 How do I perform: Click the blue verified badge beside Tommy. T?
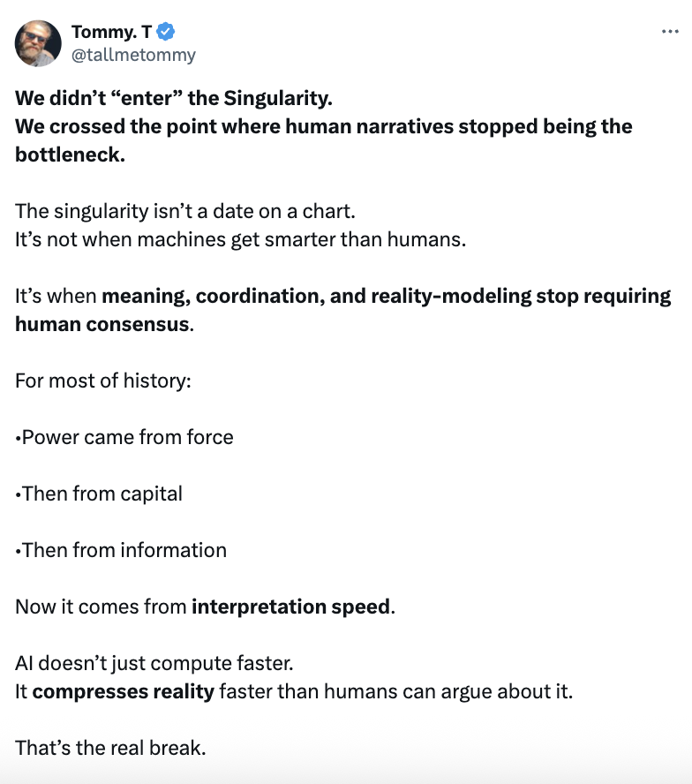[x=166, y=33]
